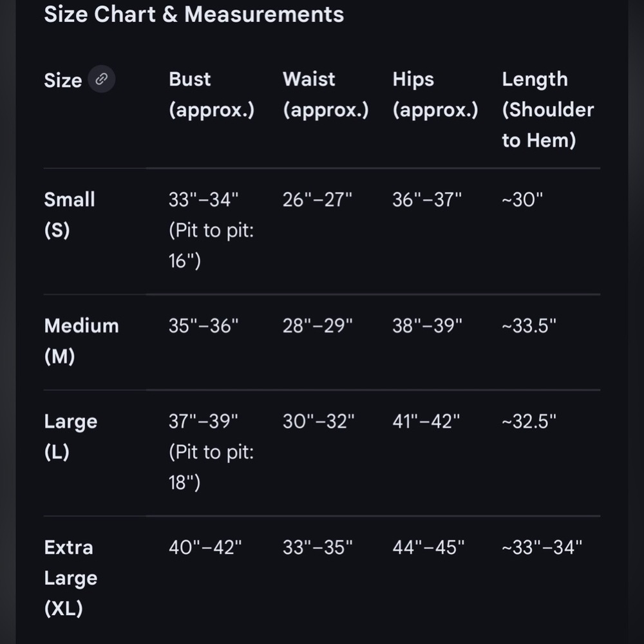
Task: Select the Medium (M) row label
Action: (81, 341)
